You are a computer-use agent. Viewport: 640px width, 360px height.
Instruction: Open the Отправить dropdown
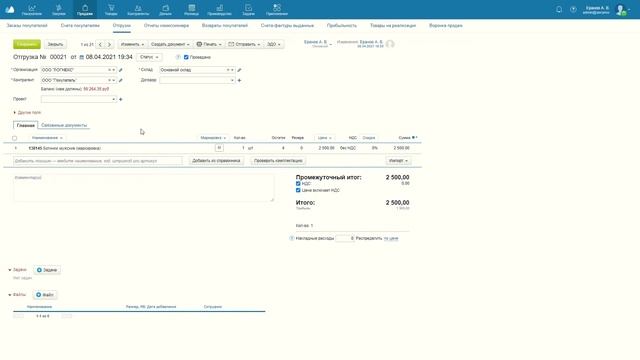click(x=244, y=44)
